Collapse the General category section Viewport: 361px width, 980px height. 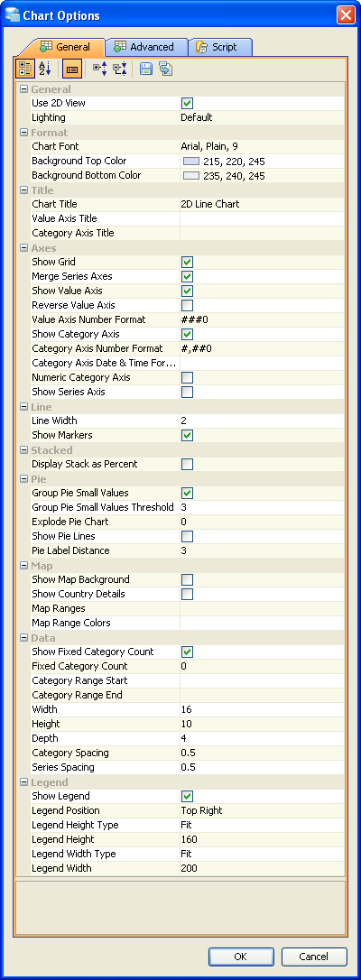click(x=23, y=88)
